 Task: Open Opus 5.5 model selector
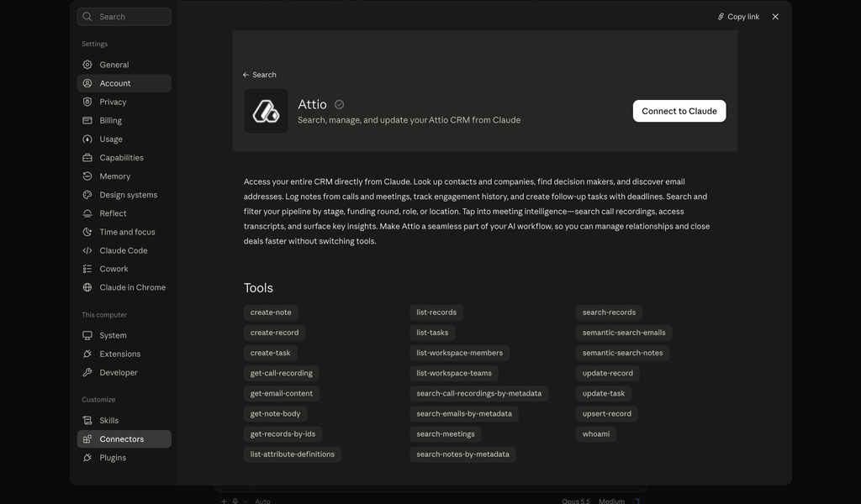pos(575,501)
